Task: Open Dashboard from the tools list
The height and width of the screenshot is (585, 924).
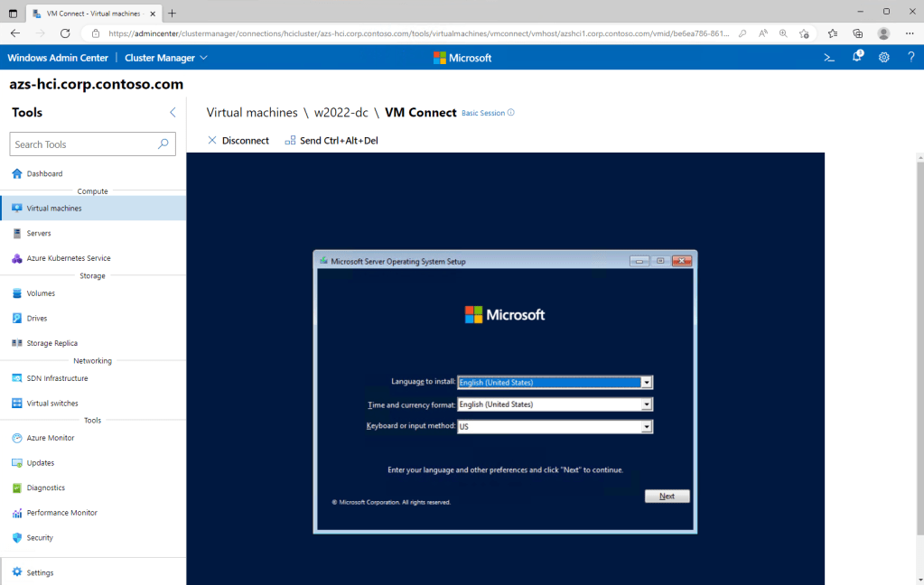Action: click(44, 173)
